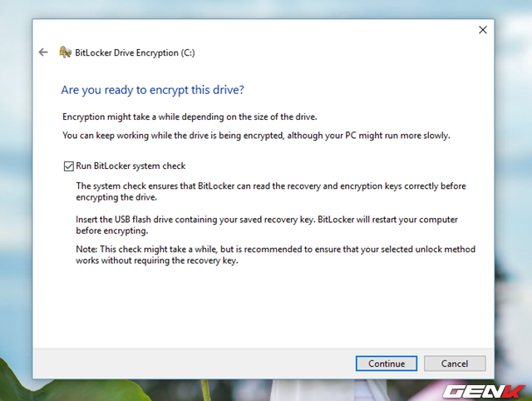Close the BitLocker dialog with X
532x401 pixels.
pyautogui.click(x=482, y=30)
